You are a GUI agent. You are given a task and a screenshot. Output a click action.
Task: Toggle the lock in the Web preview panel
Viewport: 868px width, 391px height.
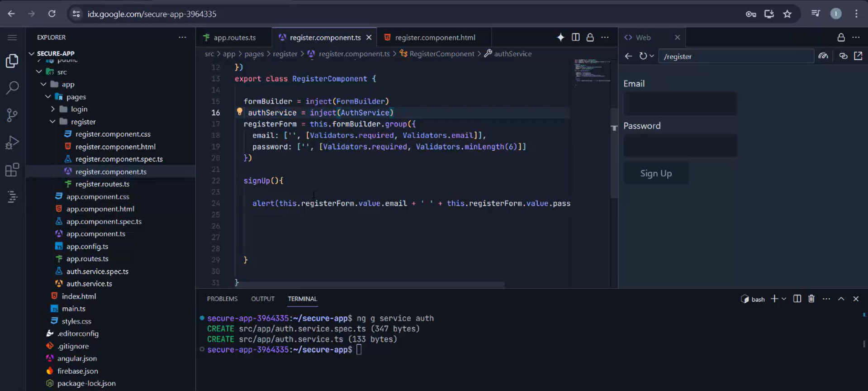click(x=841, y=38)
